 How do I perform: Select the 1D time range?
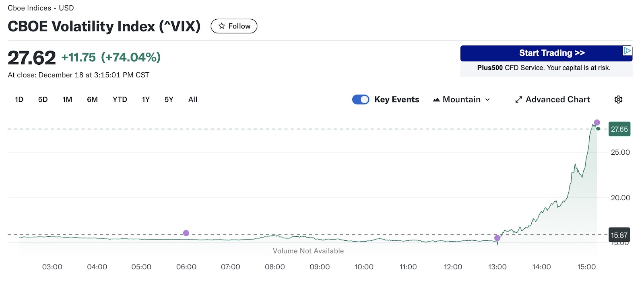coord(19,100)
